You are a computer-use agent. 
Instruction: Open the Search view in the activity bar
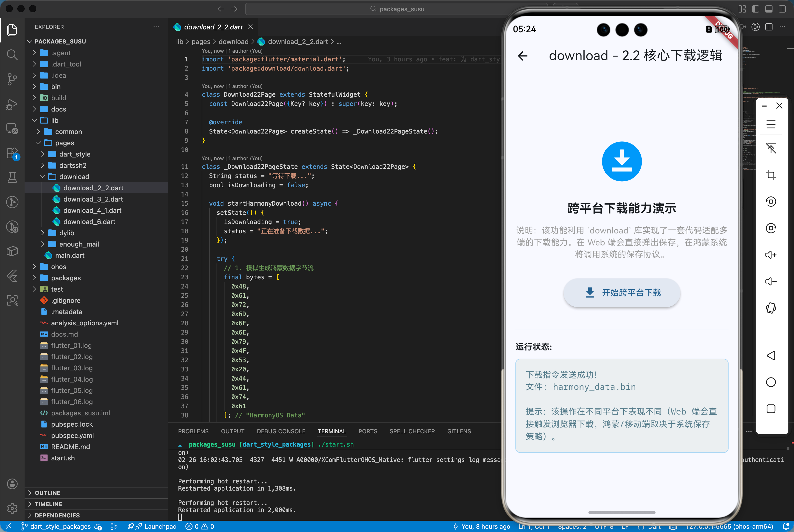[x=12, y=55]
